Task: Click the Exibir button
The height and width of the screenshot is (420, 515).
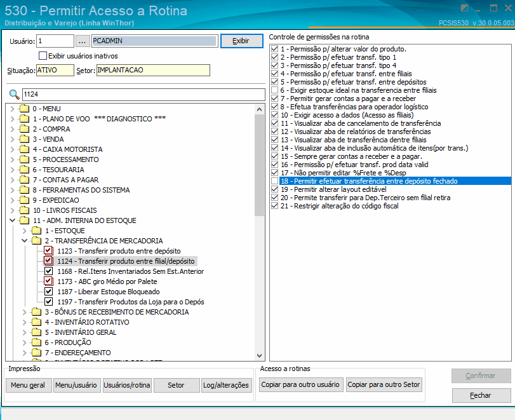Action: tap(242, 41)
